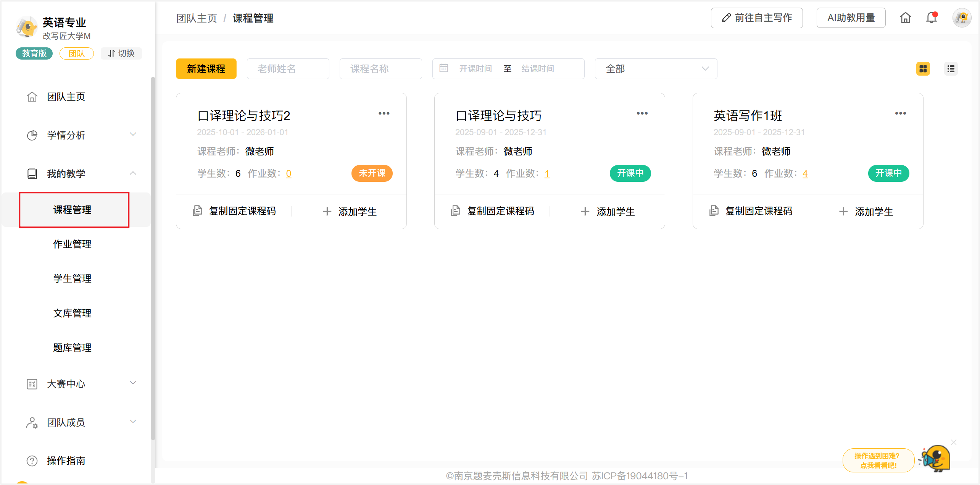The height and width of the screenshot is (485, 980).
Task: Open more options for 英语写作1班 card
Action: click(900, 113)
